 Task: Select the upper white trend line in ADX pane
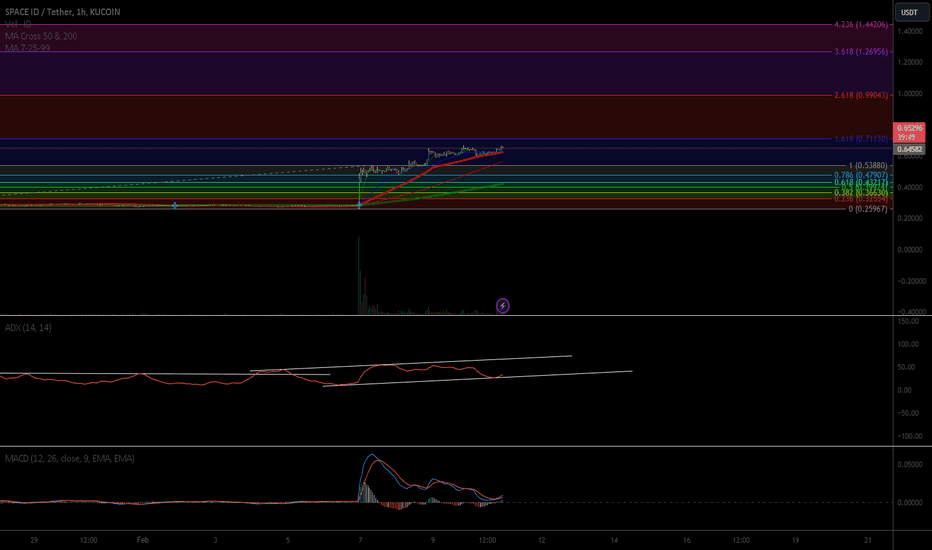(410, 363)
